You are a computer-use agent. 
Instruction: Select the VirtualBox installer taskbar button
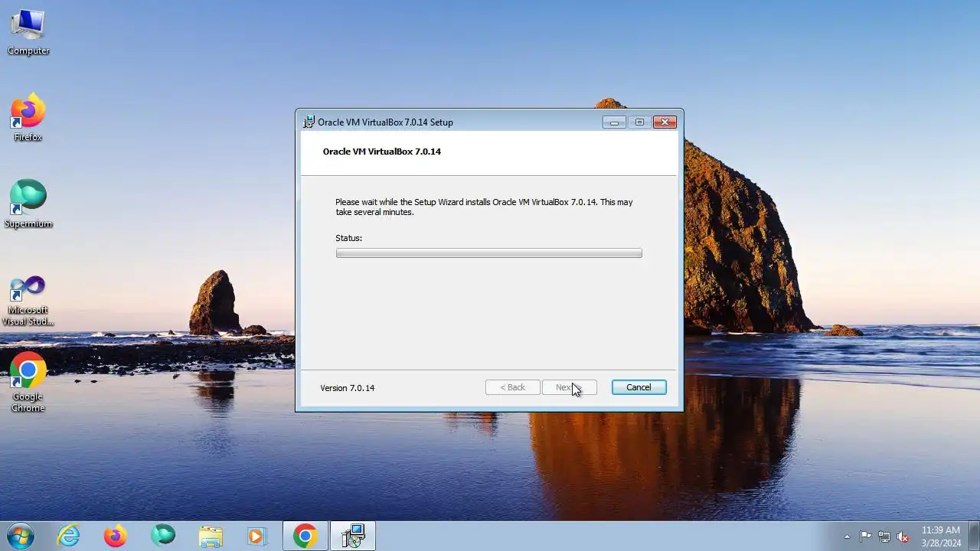(353, 536)
